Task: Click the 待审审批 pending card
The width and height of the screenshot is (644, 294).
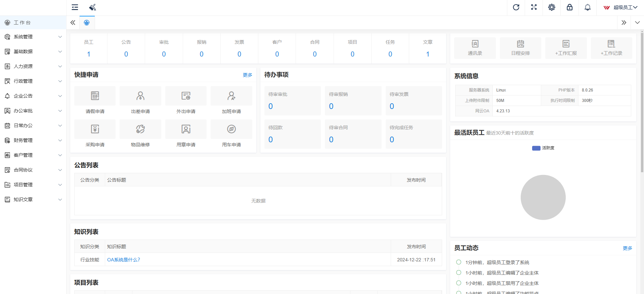Action: (292, 101)
